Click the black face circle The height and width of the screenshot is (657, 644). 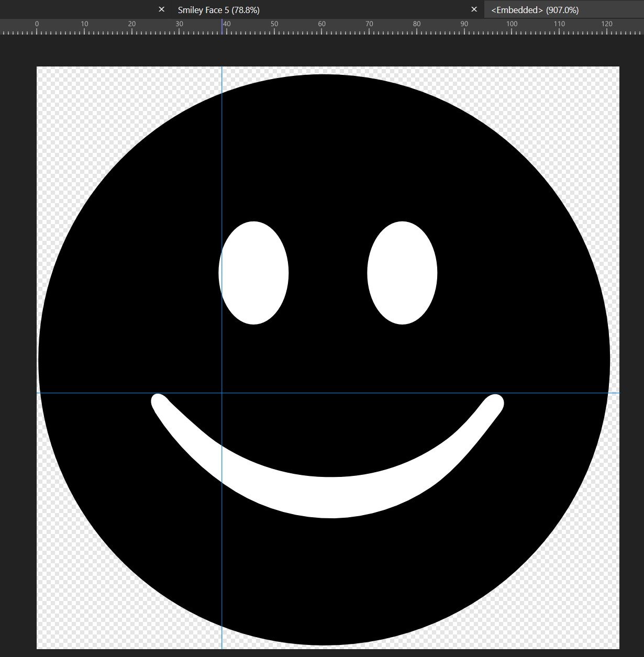click(322, 147)
